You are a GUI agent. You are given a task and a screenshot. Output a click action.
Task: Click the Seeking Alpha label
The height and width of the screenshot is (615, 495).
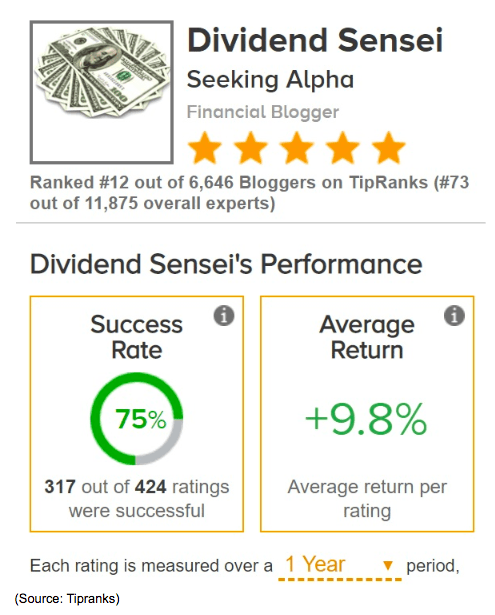(270, 80)
